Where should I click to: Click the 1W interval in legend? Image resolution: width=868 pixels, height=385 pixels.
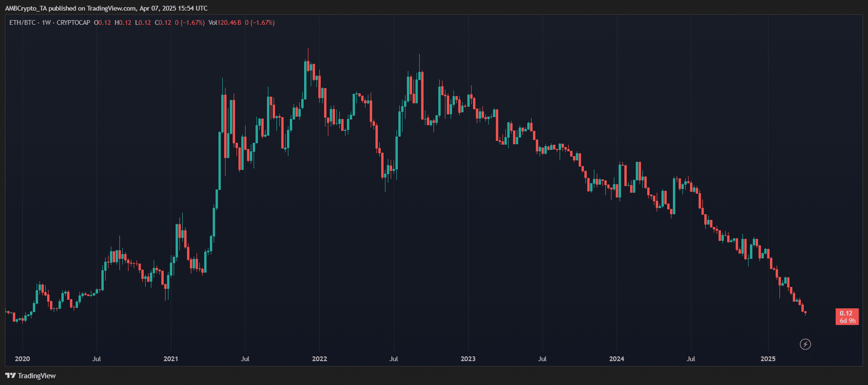point(46,23)
